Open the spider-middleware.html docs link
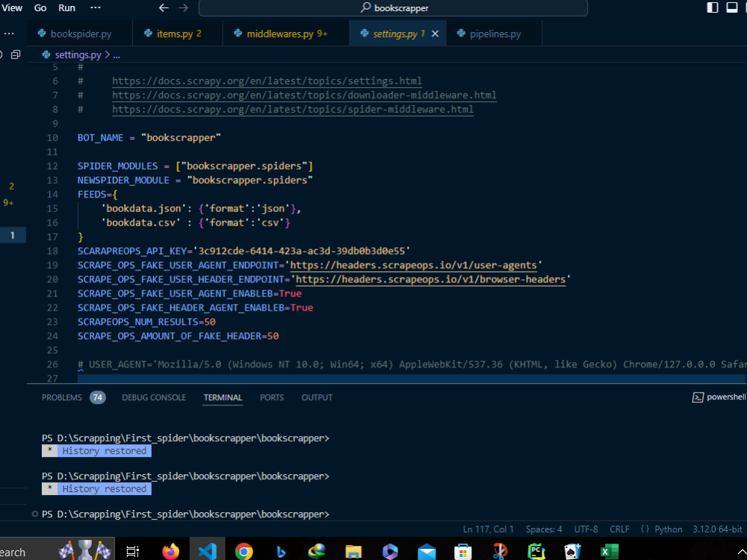 (x=293, y=110)
